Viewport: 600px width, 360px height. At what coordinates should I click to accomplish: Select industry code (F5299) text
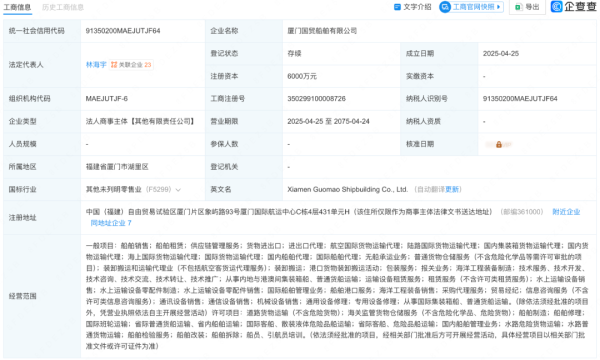tap(158, 189)
